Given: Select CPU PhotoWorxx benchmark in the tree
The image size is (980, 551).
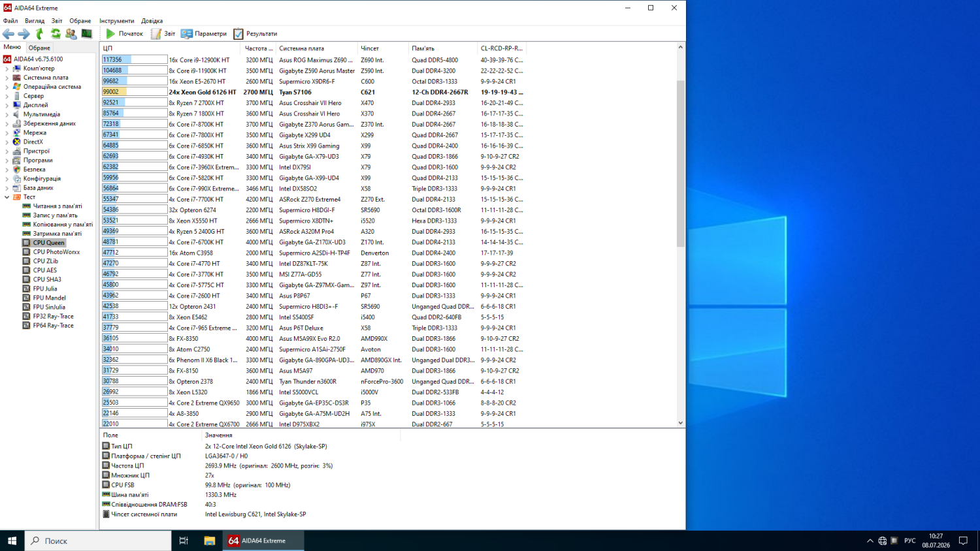Looking at the screenshot, I should point(56,252).
